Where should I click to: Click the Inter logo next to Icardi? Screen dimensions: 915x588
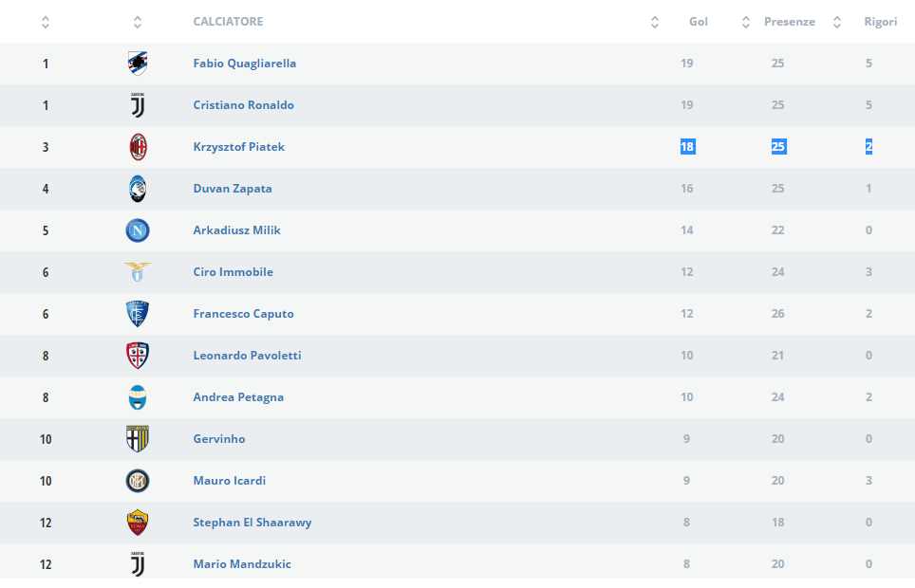(x=138, y=481)
